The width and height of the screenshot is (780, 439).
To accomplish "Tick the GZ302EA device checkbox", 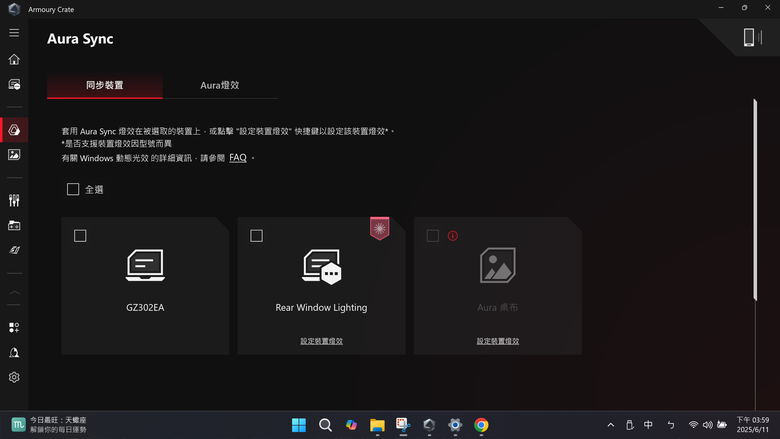I will click(x=80, y=236).
